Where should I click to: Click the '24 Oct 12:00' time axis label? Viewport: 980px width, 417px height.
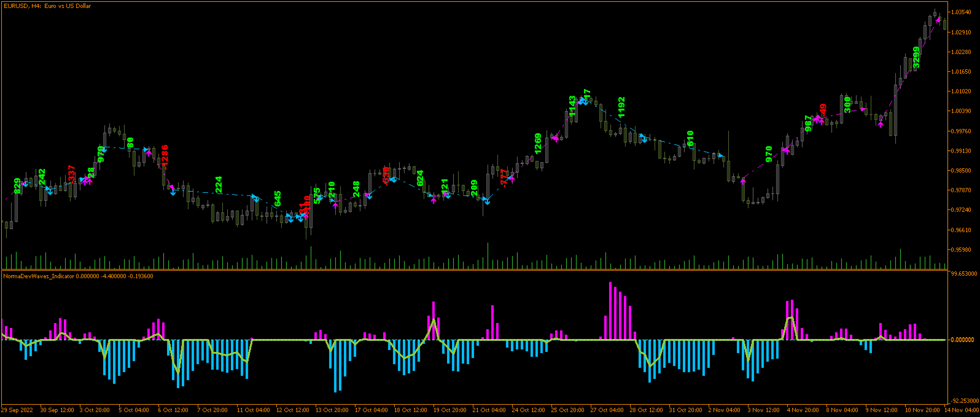coord(529,410)
